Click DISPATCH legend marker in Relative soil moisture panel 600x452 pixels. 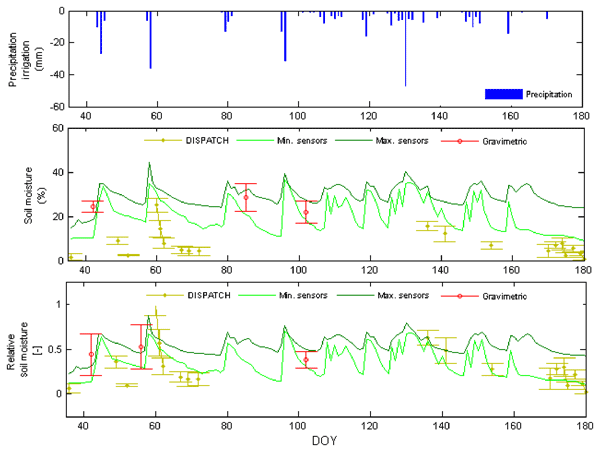click(163, 295)
